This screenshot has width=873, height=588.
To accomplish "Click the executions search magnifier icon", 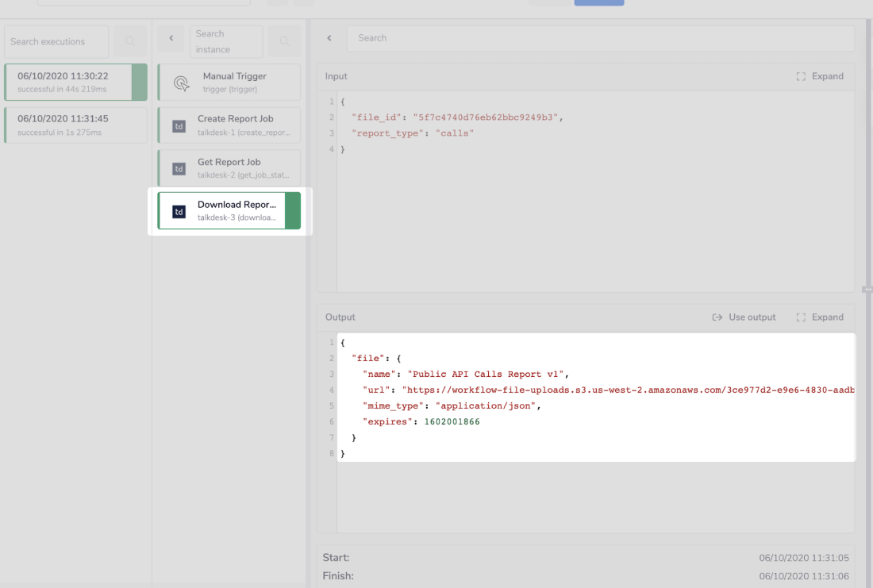I will click(x=129, y=40).
